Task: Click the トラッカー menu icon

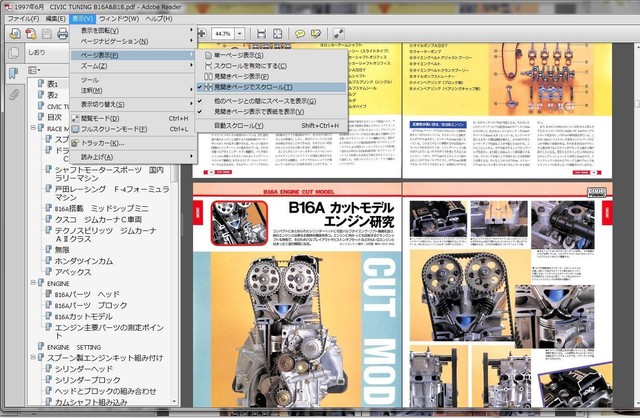Action: [x=75, y=143]
